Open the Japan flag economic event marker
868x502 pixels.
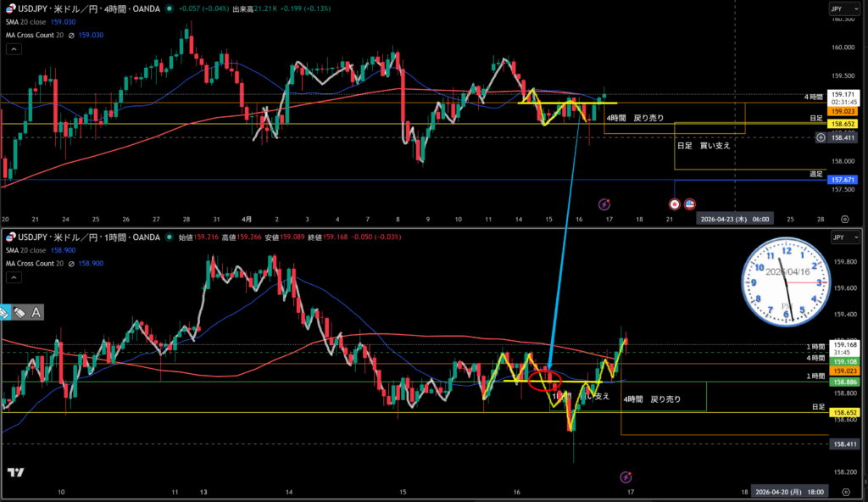coord(675,204)
